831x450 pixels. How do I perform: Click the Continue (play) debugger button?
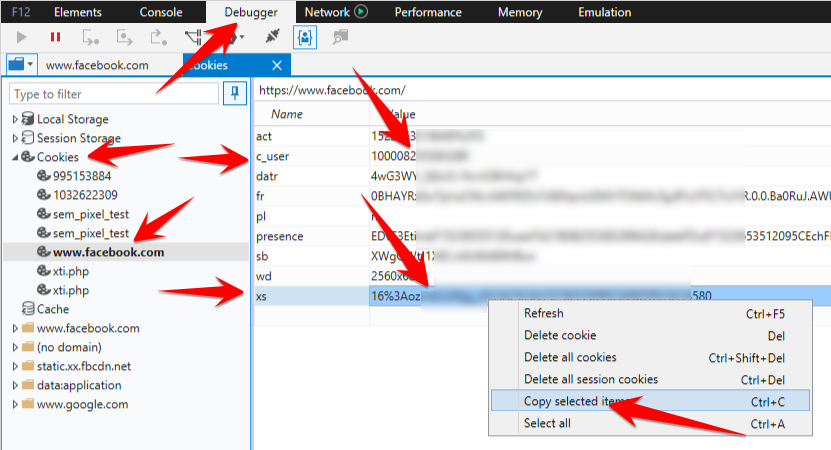click(21, 37)
